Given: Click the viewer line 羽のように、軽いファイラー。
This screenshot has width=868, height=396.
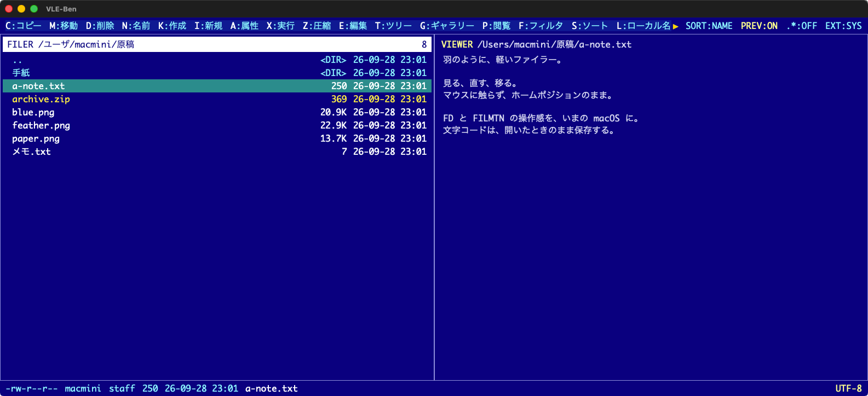Looking at the screenshot, I should 503,60.
